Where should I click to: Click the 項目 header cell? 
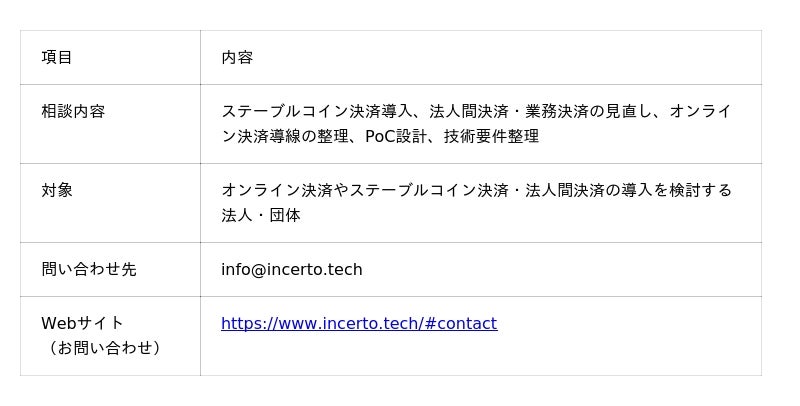tap(57, 58)
